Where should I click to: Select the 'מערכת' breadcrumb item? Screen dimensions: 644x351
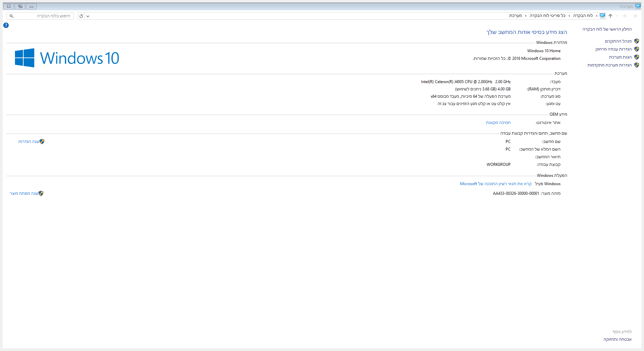516,16
